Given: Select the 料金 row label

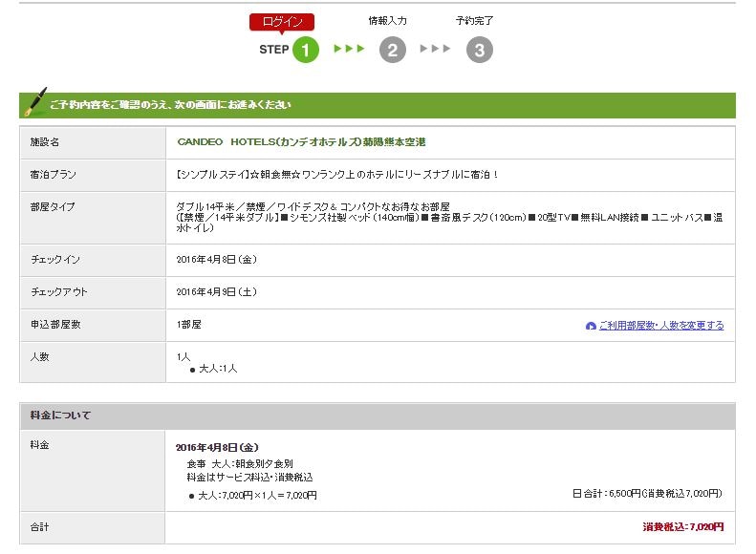Looking at the screenshot, I should [x=39, y=445].
